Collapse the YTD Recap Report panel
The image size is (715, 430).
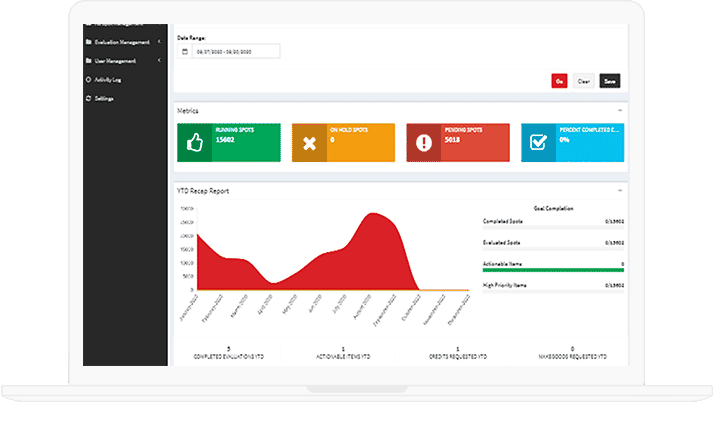620,190
